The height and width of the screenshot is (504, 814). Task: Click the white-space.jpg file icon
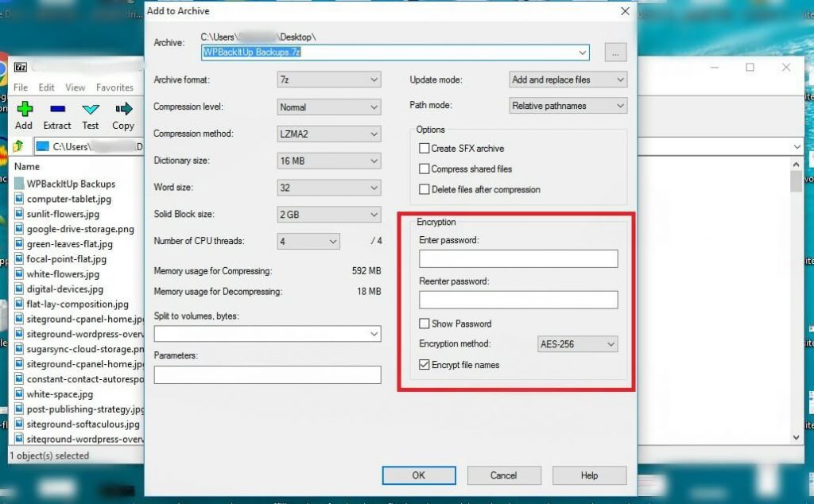tap(19, 394)
